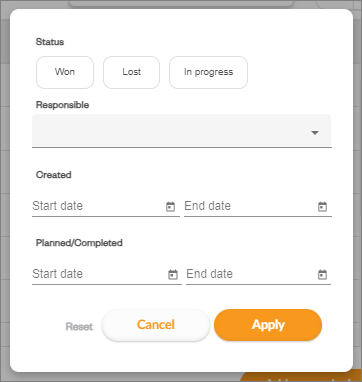Open calendar for Planned/Completed start date
362x382 pixels.
[x=173, y=275]
